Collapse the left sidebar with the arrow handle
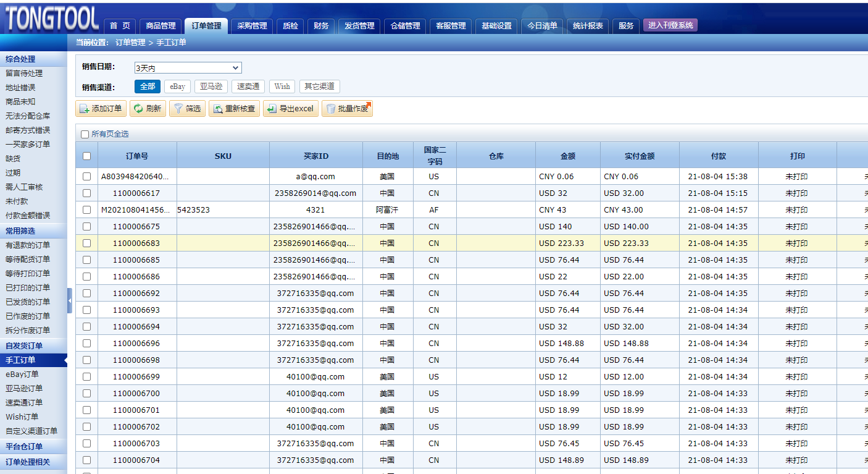 pos(70,301)
